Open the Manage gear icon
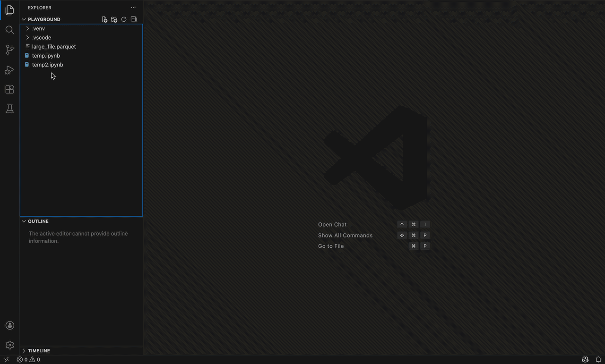 9,345
